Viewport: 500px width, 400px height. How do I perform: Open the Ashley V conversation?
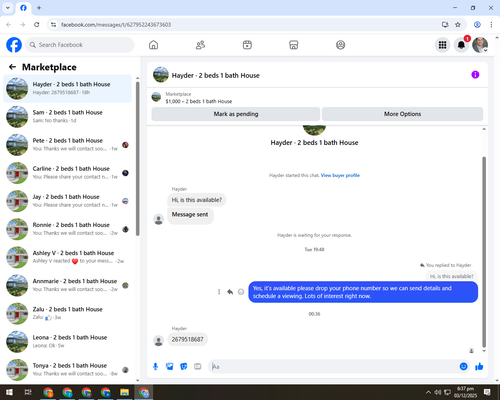[x=67, y=257]
